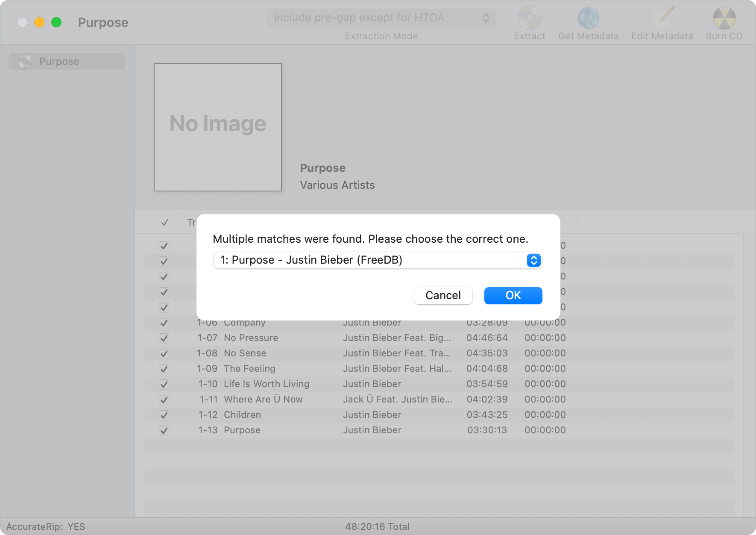Screen dimensions: 756x535
Task: Select track title Where Are Ü Now
Action: (x=264, y=400)
